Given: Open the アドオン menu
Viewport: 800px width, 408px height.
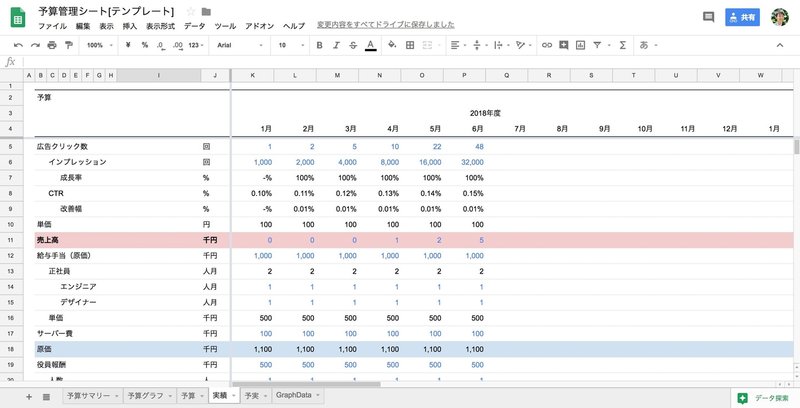Looking at the screenshot, I should click(x=259, y=26).
